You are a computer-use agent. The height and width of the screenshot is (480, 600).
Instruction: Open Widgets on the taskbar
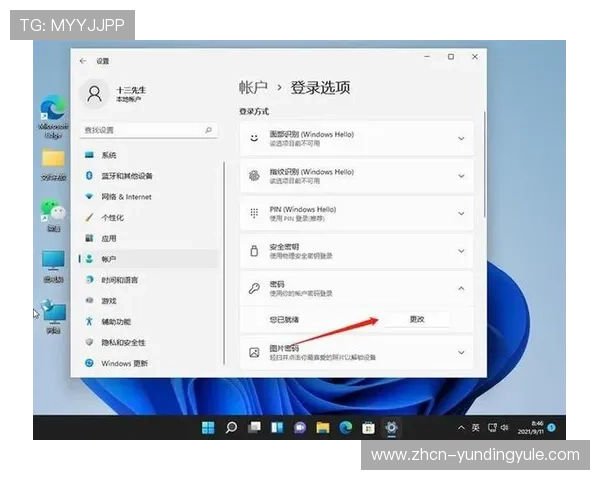pos(277,428)
